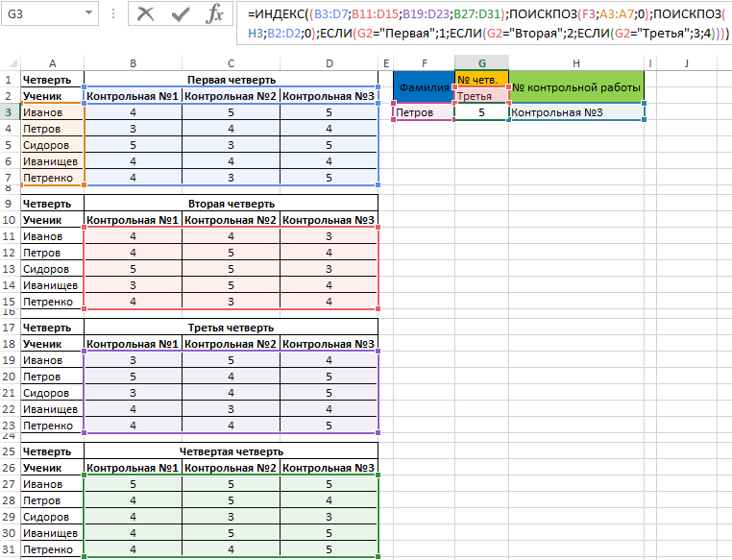Click the Cancel (X) icon in formula bar

point(146,14)
